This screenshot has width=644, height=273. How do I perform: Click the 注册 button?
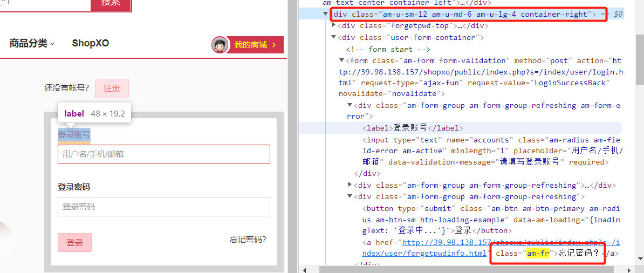(x=112, y=88)
